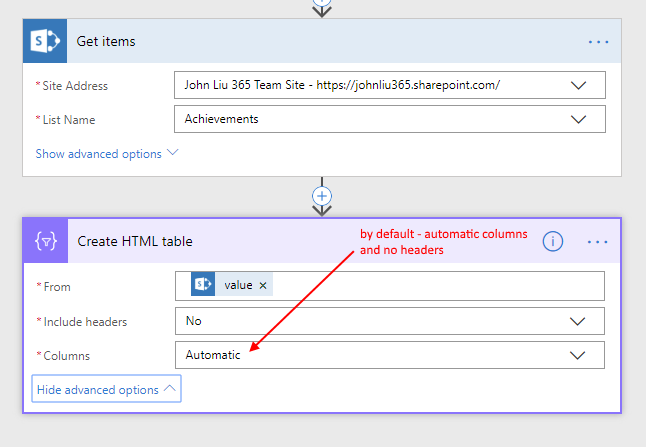Open the Get items ellipsis menu

point(598,42)
